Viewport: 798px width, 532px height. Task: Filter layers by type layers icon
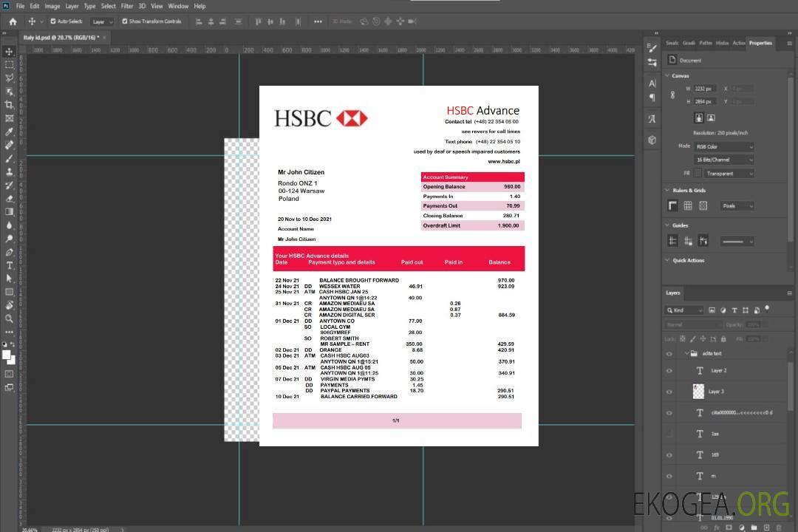[734, 310]
